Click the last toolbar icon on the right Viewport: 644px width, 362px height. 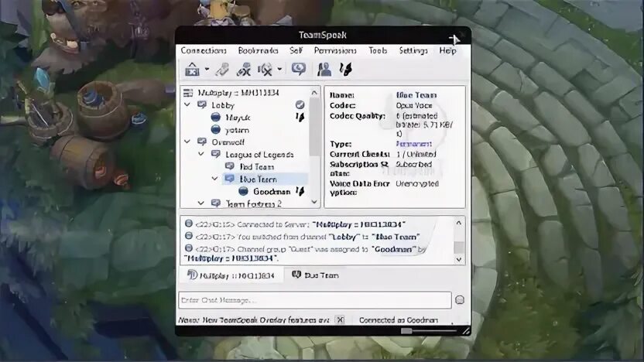pyautogui.click(x=345, y=70)
